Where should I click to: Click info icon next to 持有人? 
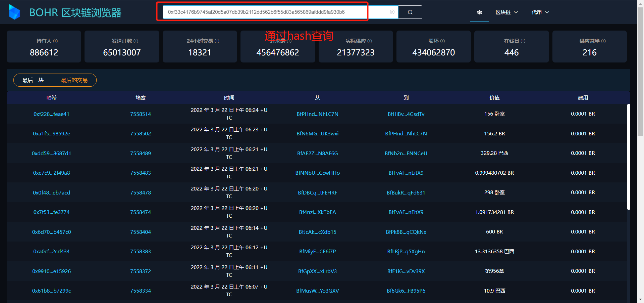(x=56, y=41)
